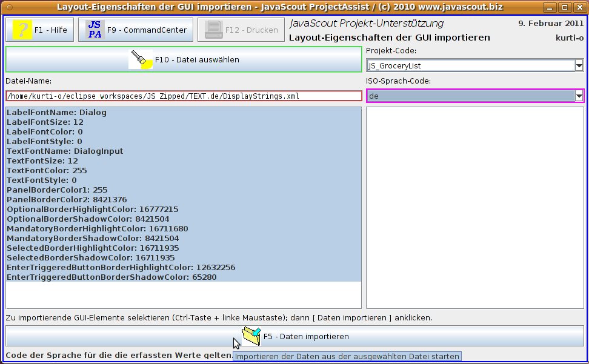This screenshot has height=364, width=589.
Task: Select the TextFontColor: 255 list entry
Action: [x=47, y=170]
